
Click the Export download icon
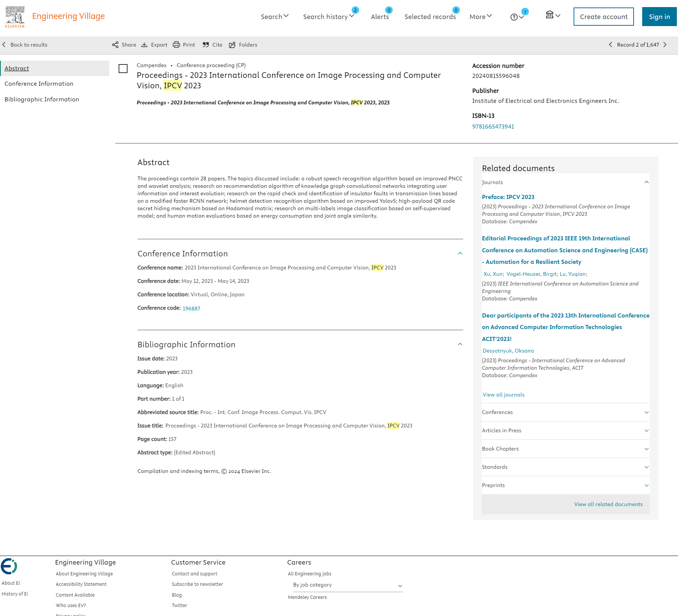coord(144,45)
